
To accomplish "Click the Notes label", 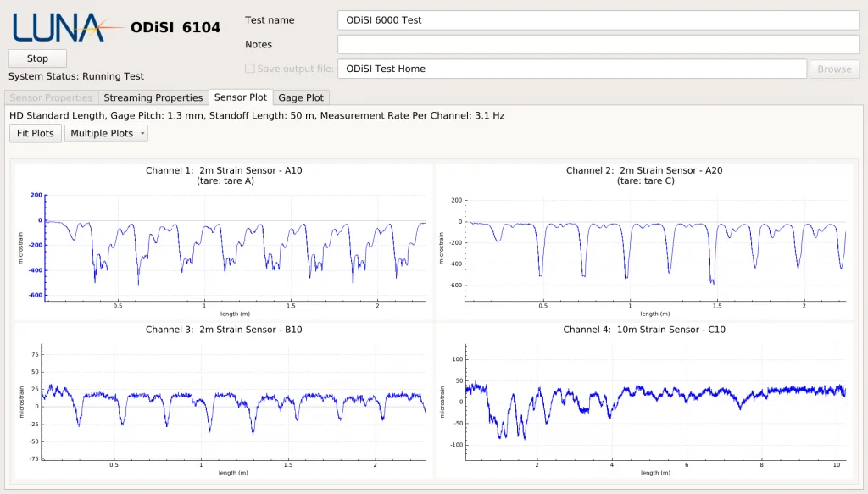I will [259, 45].
